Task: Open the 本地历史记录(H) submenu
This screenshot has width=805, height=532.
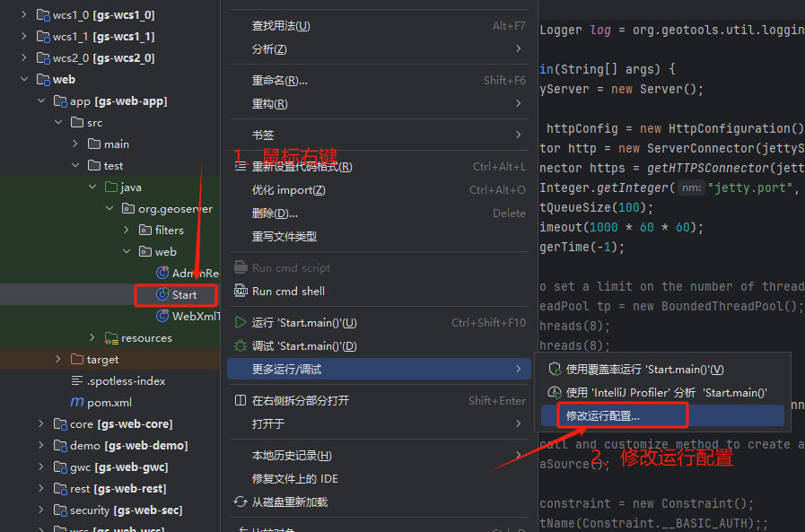Action: point(379,456)
